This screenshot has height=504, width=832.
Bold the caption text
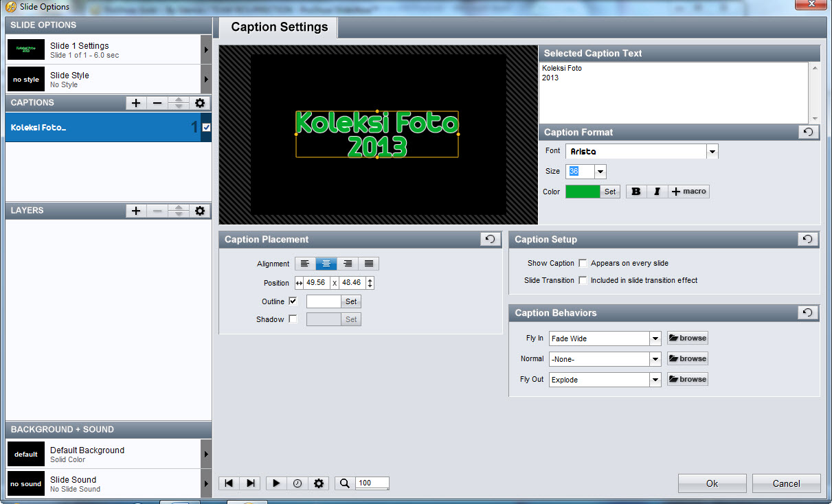[x=636, y=192]
